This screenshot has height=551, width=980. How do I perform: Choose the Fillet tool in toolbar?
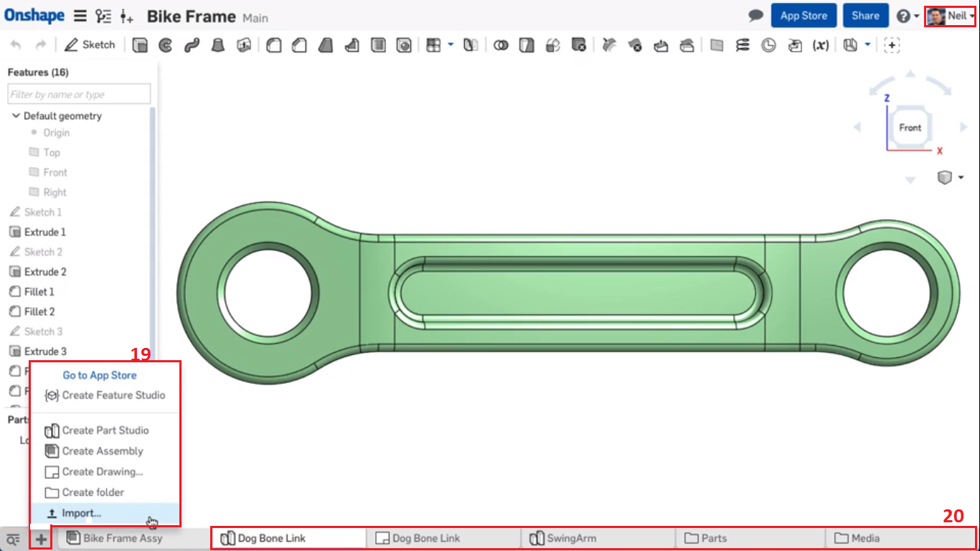point(273,45)
